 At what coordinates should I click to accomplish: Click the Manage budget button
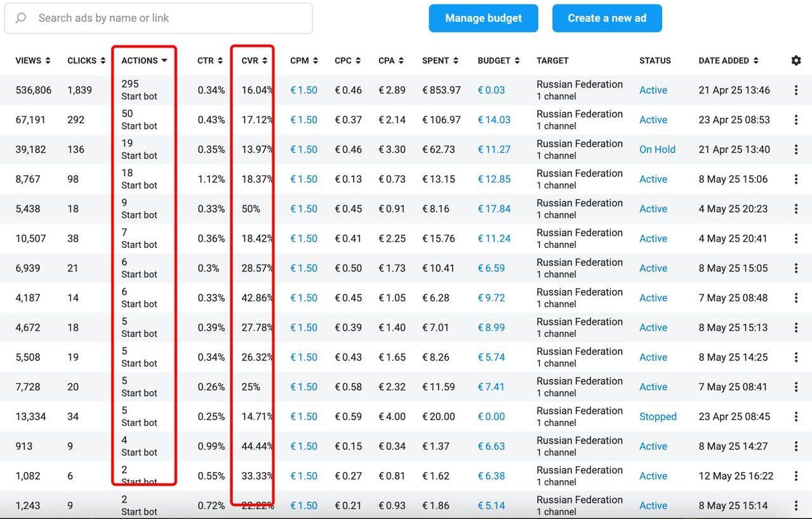click(x=484, y=18)
